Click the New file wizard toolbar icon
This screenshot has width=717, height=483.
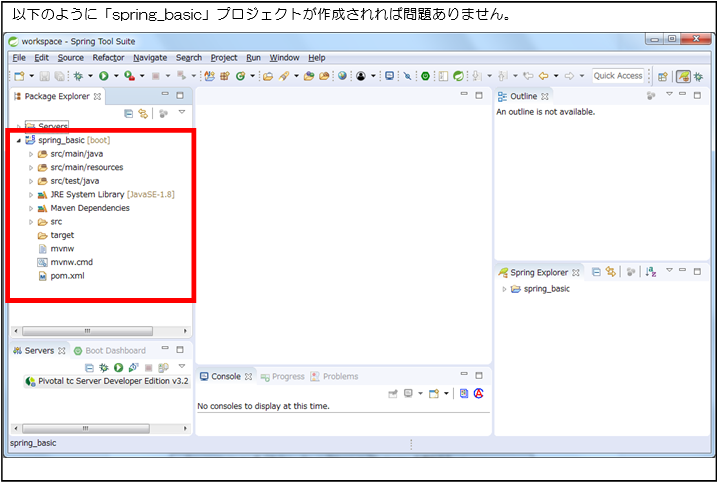tap(19, 76)
